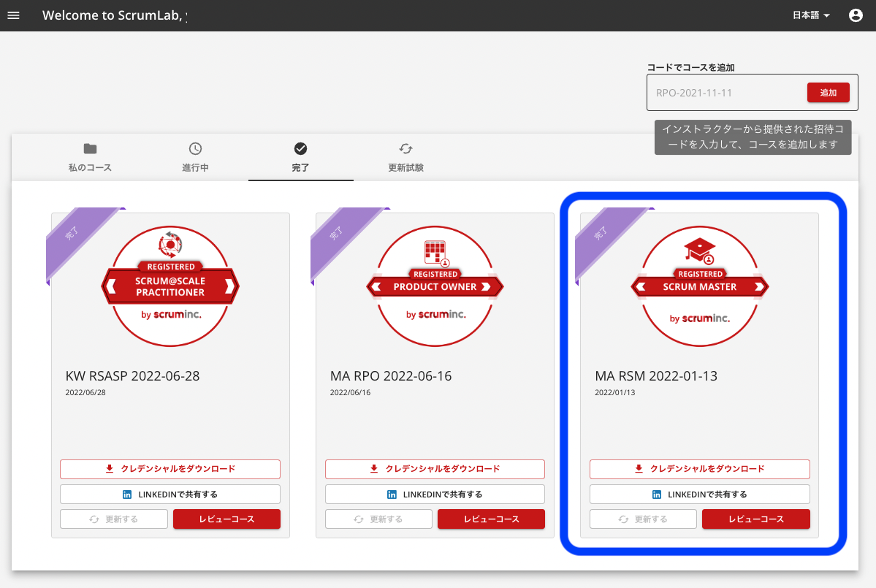The width and height of the screenshot is (876, 588).
Task: Select the 完了 tab
Action: [300, 158]
